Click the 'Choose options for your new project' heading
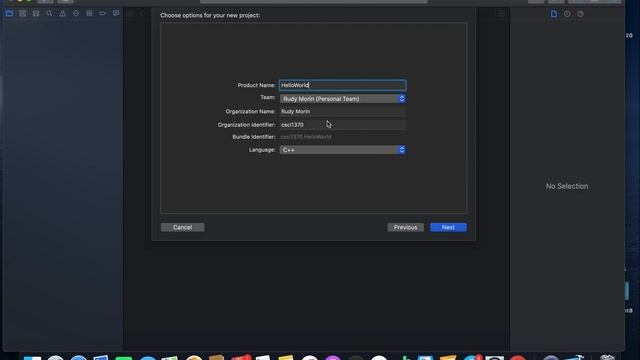This screenshot has width=640, height=360. [x=210, y=16]
